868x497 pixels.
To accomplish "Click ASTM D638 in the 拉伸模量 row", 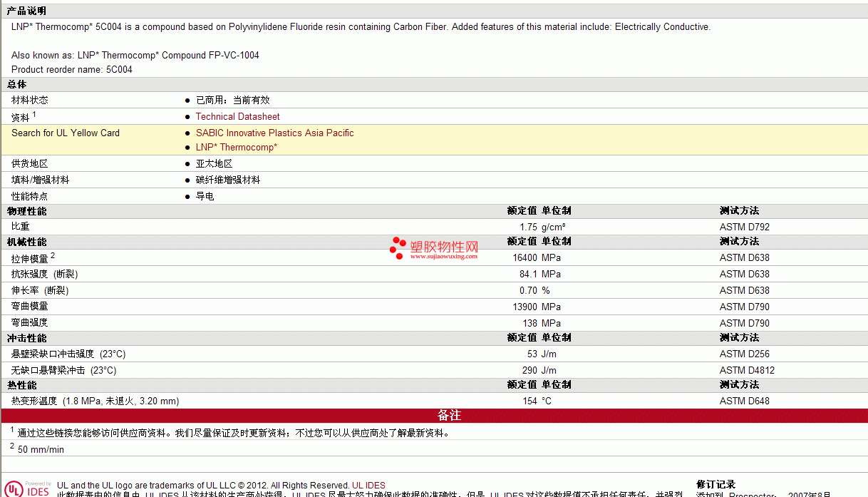I will pyautogui.click(x=745, y=257).
